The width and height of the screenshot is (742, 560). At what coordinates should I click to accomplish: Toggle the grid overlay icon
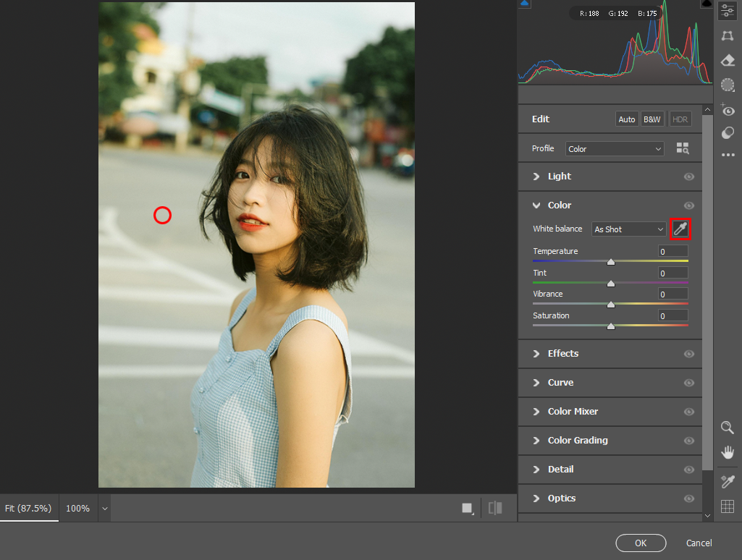728,506
